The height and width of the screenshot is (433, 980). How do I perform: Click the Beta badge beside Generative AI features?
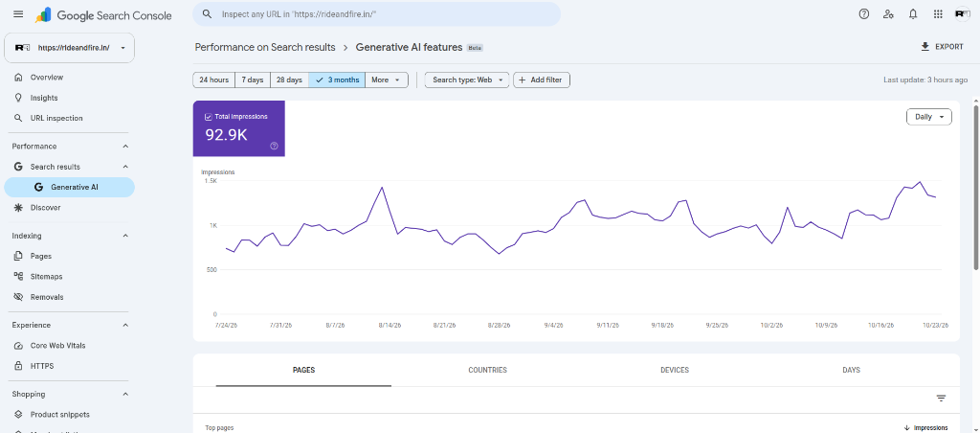point(475,48)
